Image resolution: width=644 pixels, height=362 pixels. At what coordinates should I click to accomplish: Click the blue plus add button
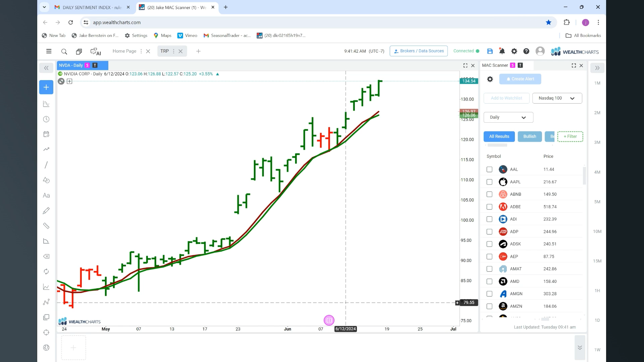[x=46, y=87]
